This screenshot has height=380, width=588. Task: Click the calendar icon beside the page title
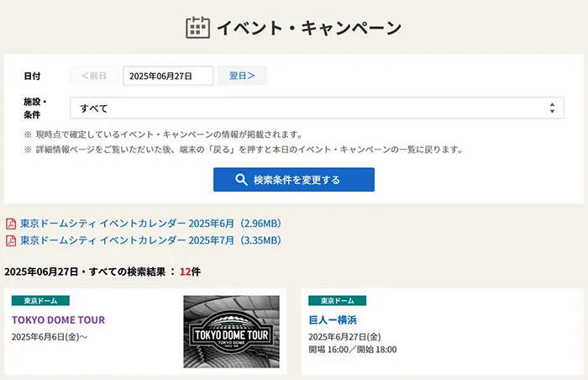point(197,28)
